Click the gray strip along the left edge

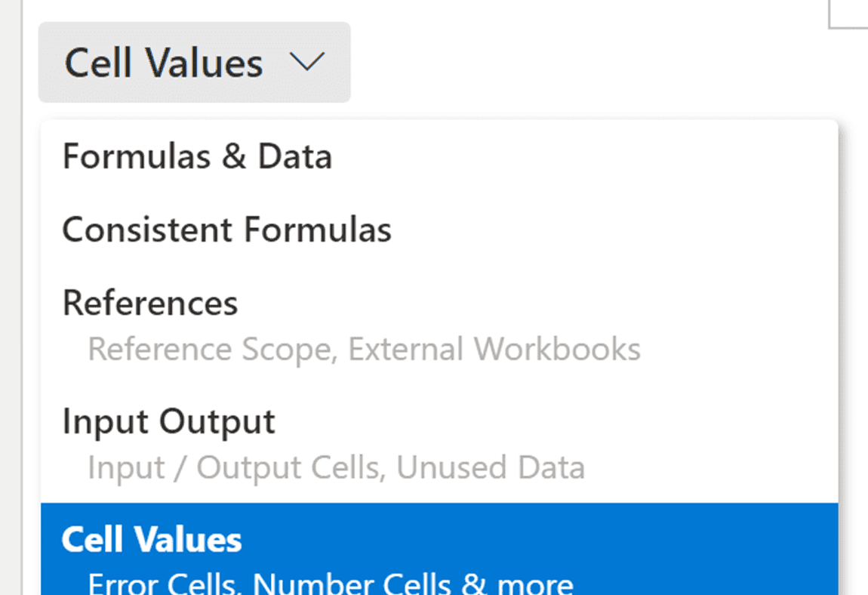pyautogui.click(x=11, y=302)
